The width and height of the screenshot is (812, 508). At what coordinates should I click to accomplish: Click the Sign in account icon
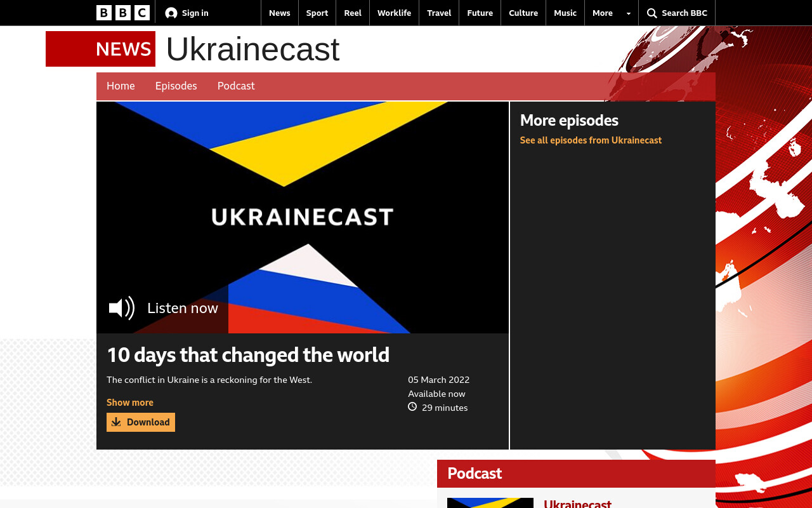pos(171,13)
